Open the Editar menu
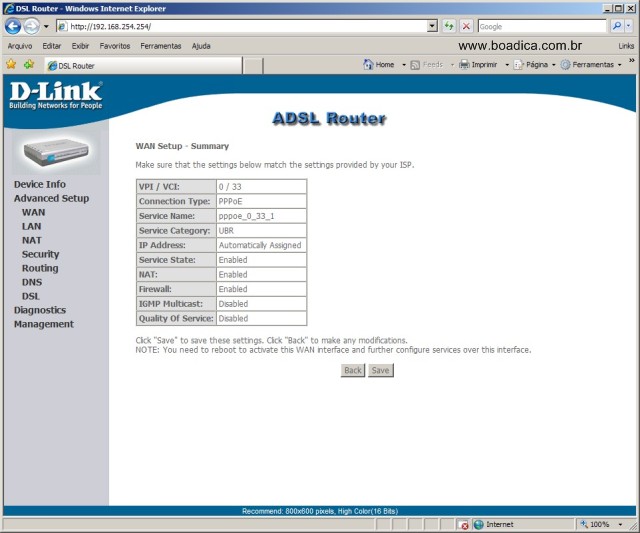Screen dimensions: 640x533 [52, 46]
